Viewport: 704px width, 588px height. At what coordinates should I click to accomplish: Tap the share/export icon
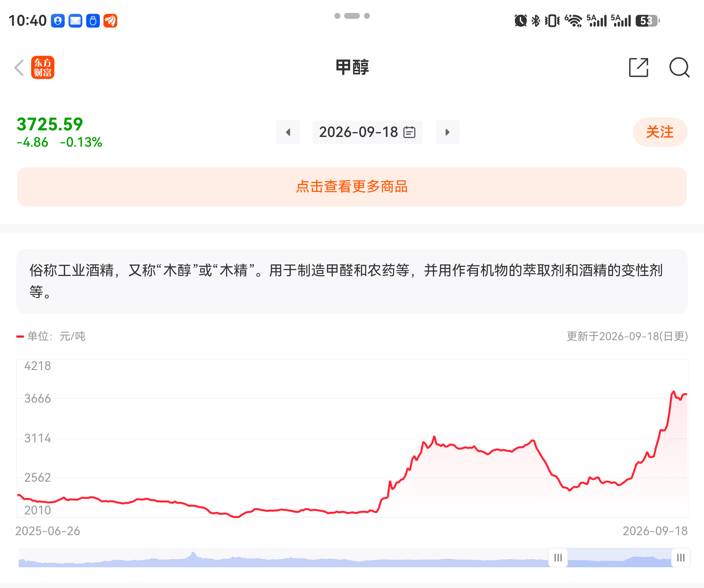(x=638, y=67)
